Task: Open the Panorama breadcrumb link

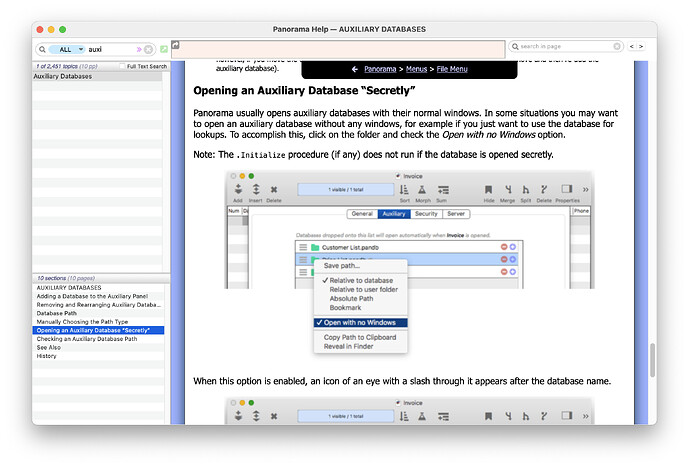Action: 379,69
